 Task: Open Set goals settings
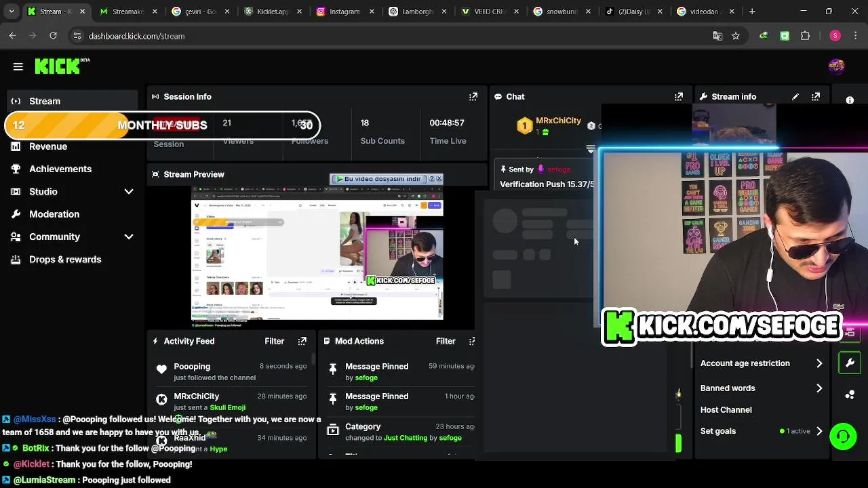(x=762, y=431)
